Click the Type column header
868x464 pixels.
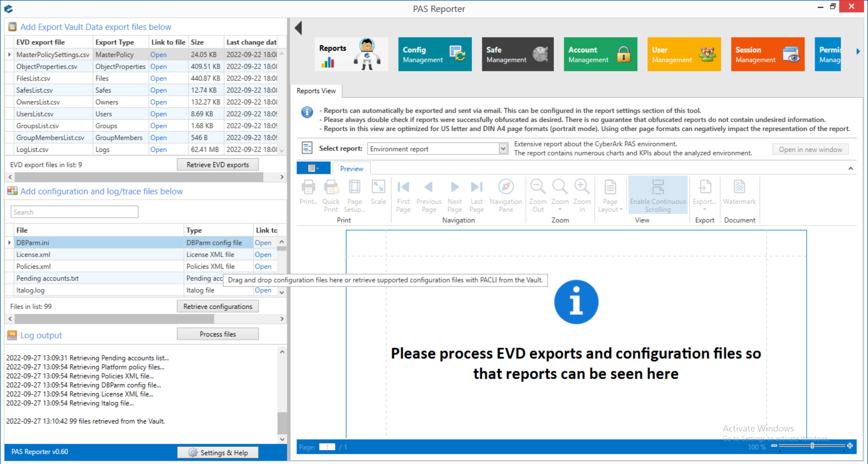(218, 230)
